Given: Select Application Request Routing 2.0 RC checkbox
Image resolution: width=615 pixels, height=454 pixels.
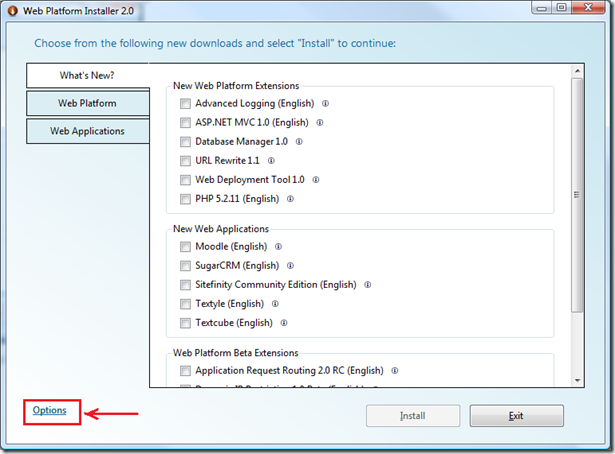Looking at the screenshot, I should coord(185,370).
